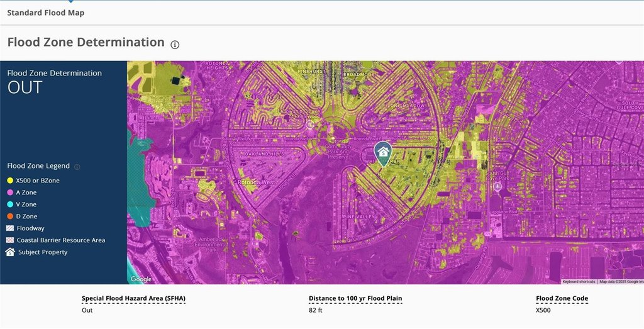This screenshot has width=644, height=329.
Task: Click the Distance to 100 yr Flood Plain label
Action: click(x=355, y=299)
